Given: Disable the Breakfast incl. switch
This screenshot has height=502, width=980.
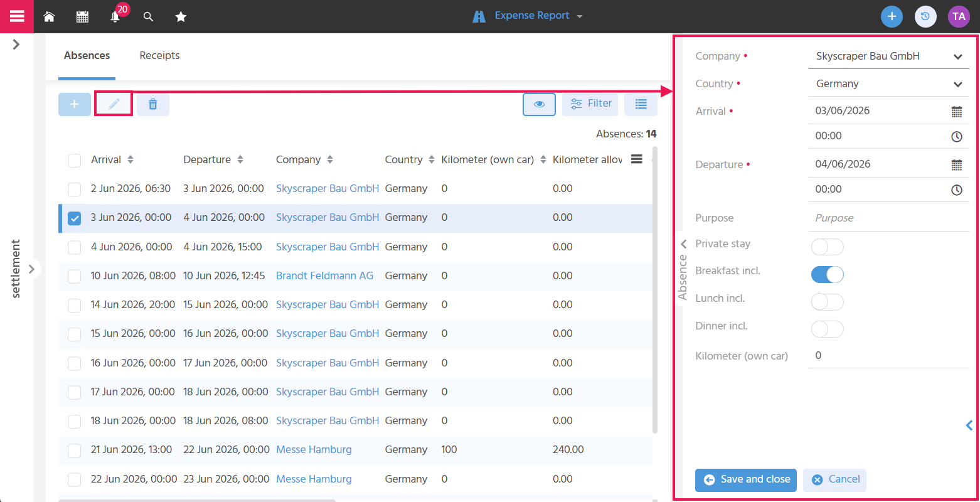Looking at the screenshot, I should pos(828,274).
